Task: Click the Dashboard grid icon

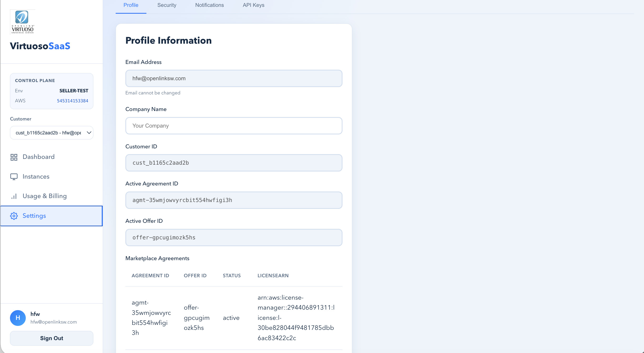Action: click(14, 157)
